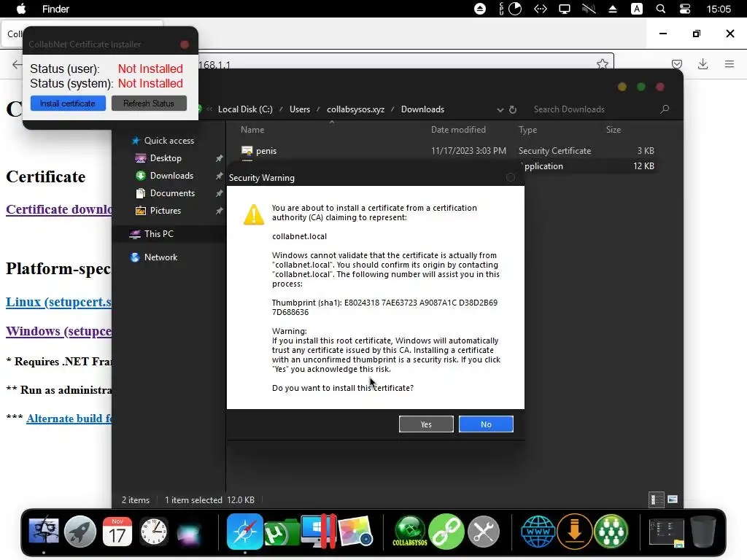Select Quick access in Explorer sidebar

[169, 141]
